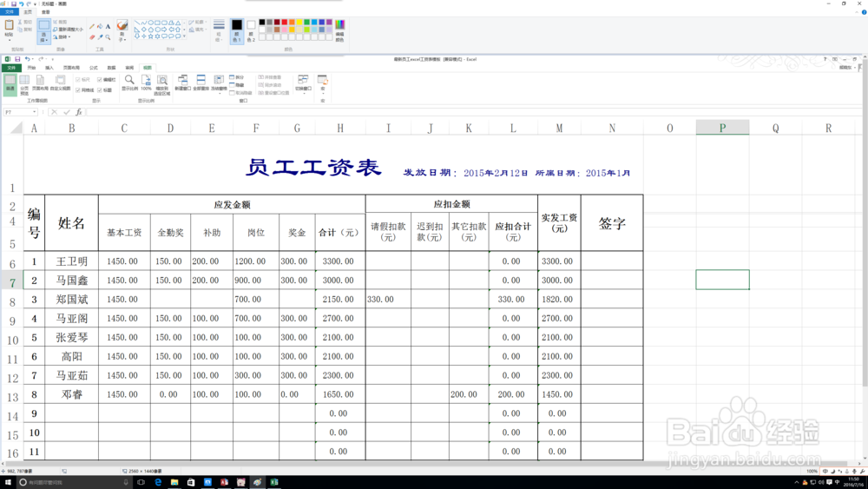Pick the green color swatch in Paint
868x489 pixels.
tap(306, 23)
